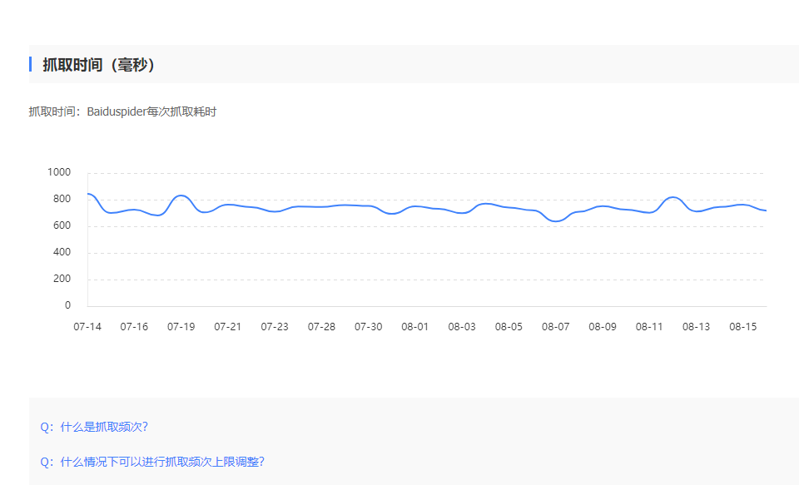Image resolution: width=799 pixels, height=485 pixels.
Task: Click the x-axis date 07-14
Action: (88, 327)
